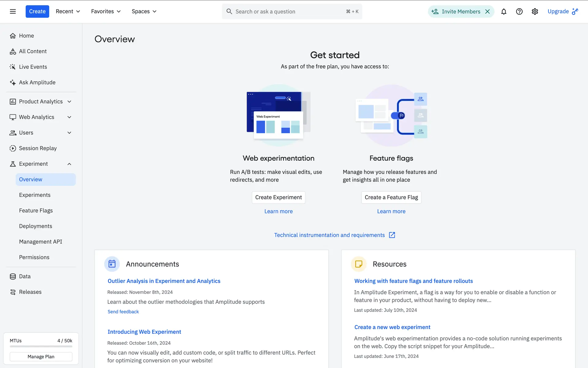Open the hamburger navigation menu
The width and height of the screenshot is (588, 368).
tap(13, 11)
